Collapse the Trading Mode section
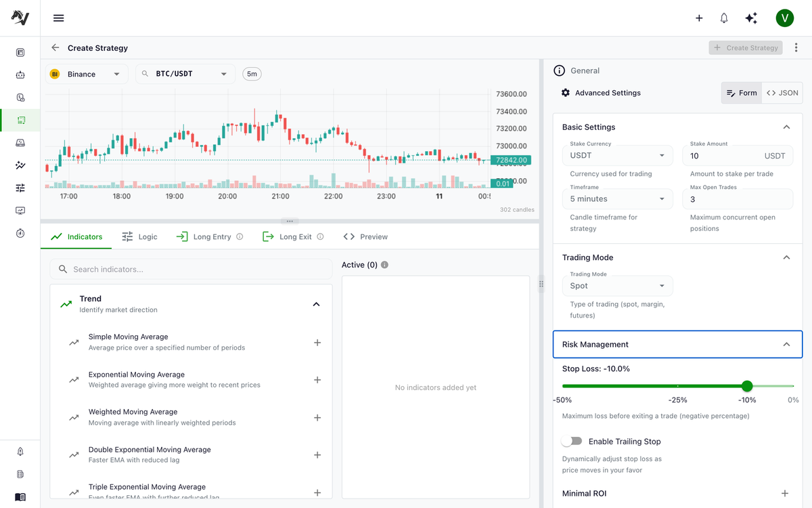 (x=786, y=257)
